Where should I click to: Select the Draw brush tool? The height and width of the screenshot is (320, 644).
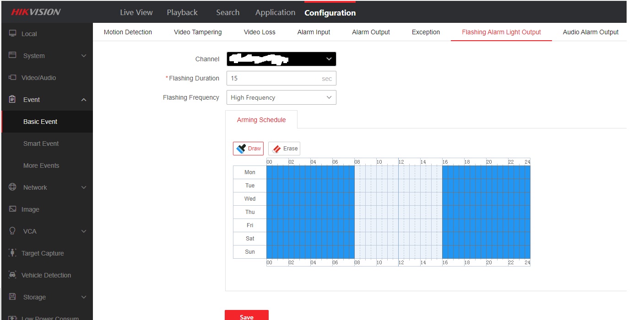pos(248,149)
